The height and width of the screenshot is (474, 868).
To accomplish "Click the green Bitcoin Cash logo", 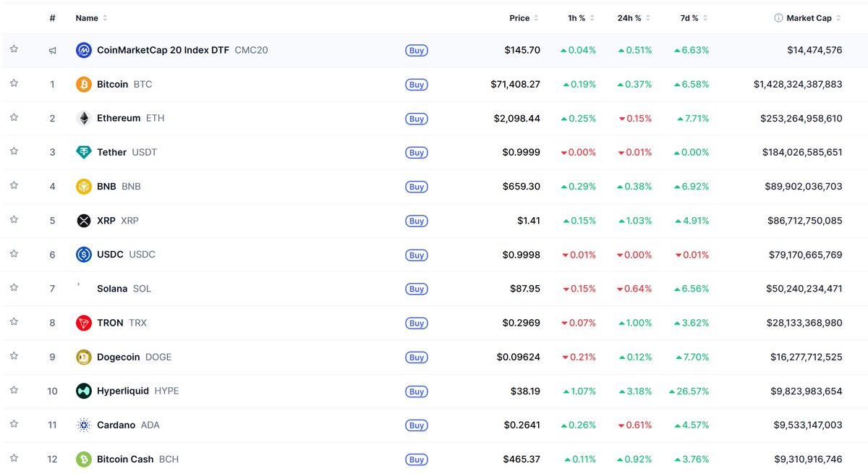I will pos(84,459).
